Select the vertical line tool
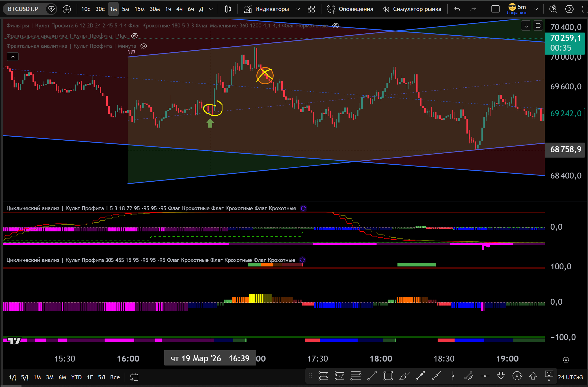588x387 pixels. click(x=453, y=376)
